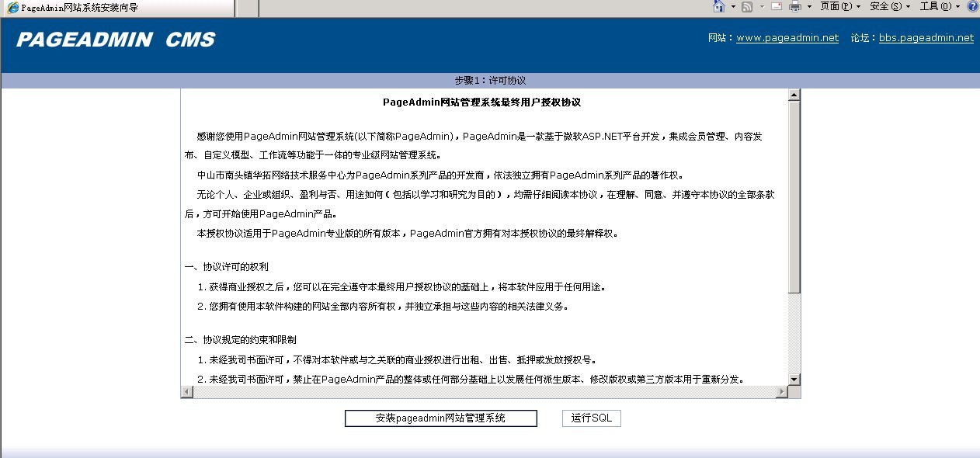Select the PageAdmin网站系统安装向导 tab
980x458 pixels.
click(116, 8)
